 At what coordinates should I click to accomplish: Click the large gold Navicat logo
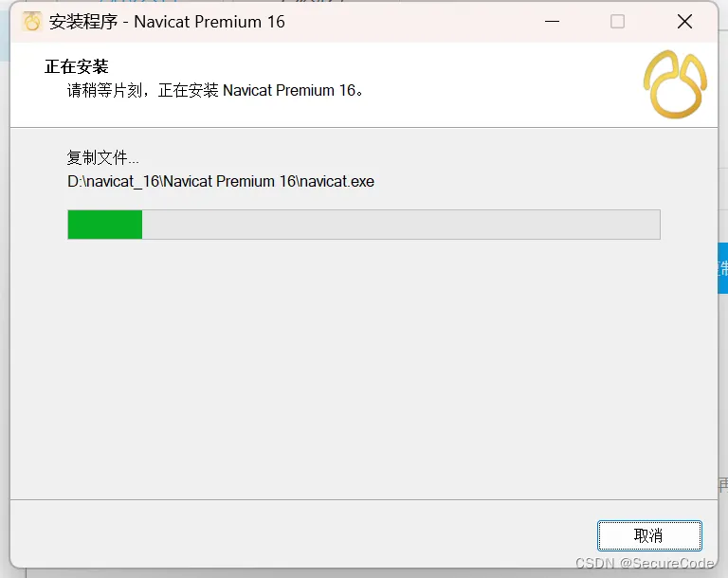[675, 84]
